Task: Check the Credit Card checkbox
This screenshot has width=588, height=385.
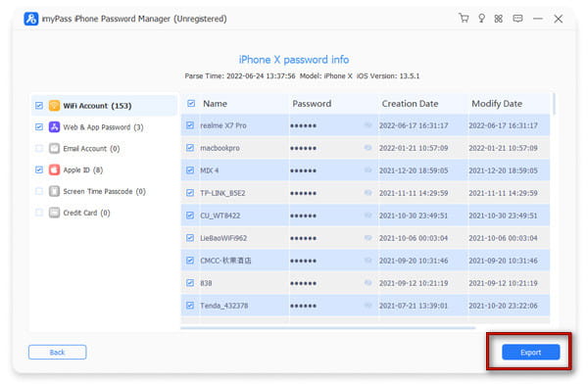Action: (39, 213)
